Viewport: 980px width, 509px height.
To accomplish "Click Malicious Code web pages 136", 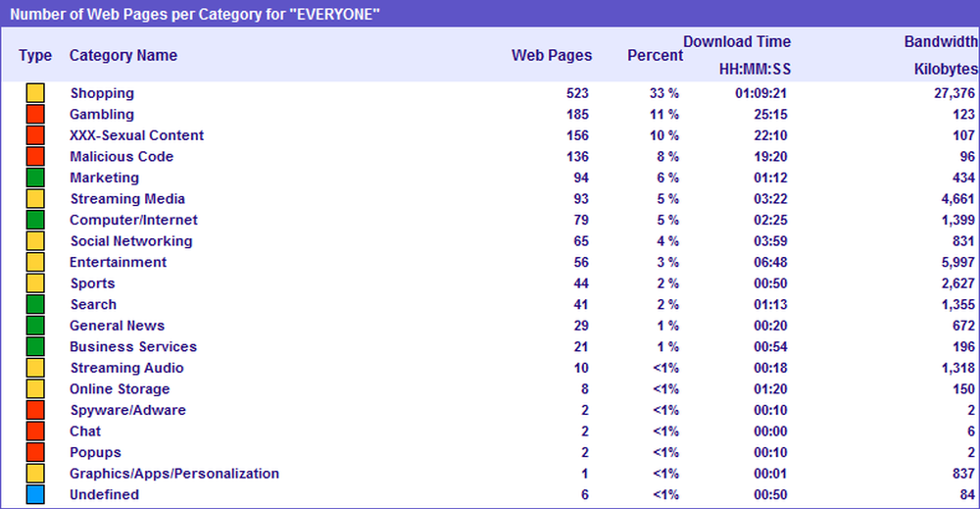I will tap(577, 156).
